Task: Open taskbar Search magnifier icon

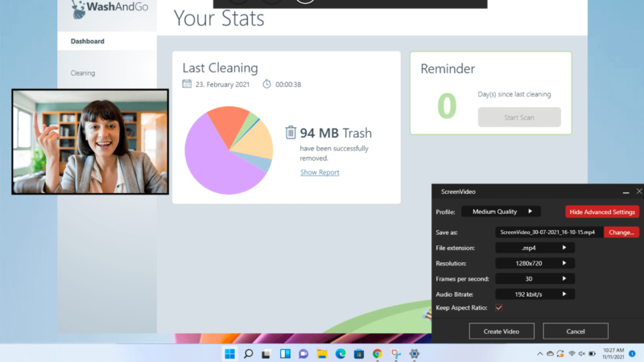Action: coord(248,353)
